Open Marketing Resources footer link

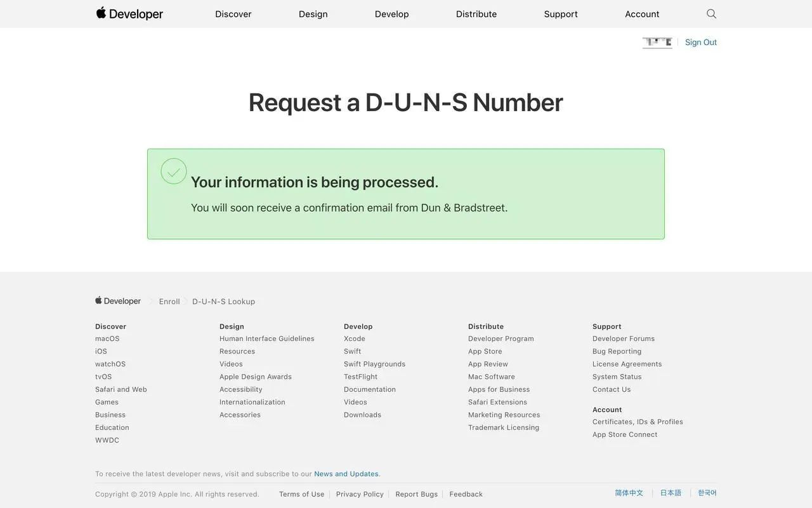pos(504,415)
